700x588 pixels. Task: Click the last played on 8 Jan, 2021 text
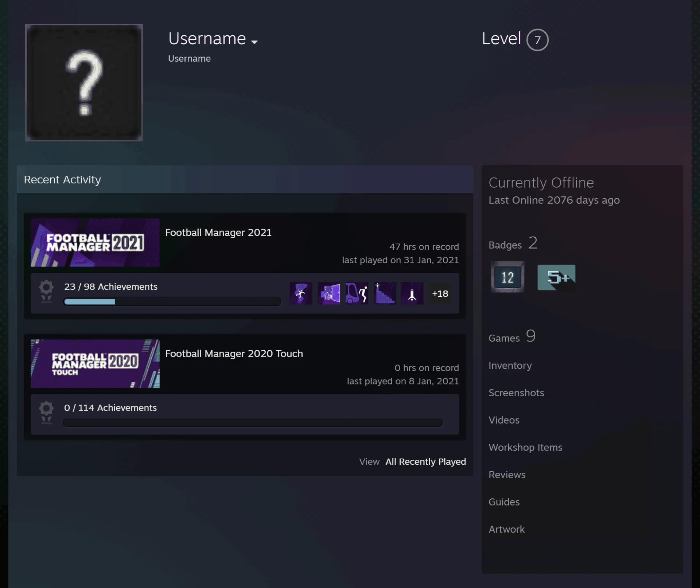pos(403,381)
